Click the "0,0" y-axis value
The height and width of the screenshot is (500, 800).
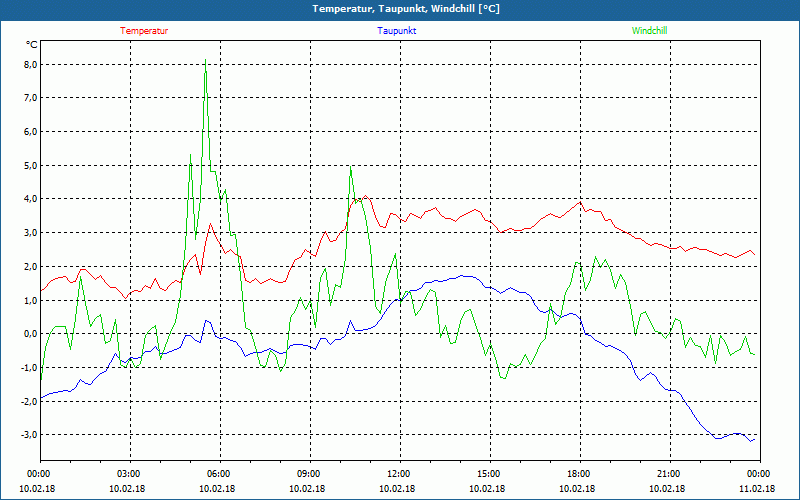pos(31,334)
